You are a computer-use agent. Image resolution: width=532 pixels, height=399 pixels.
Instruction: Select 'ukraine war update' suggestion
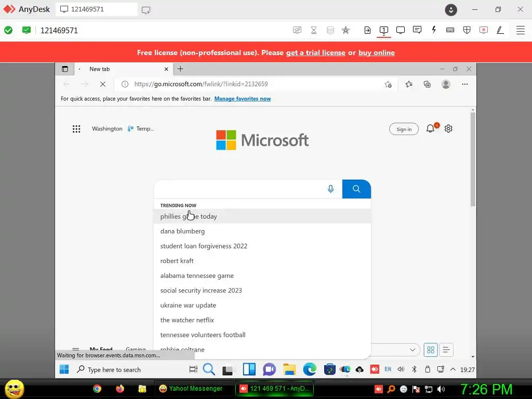[x=262, y=305]
